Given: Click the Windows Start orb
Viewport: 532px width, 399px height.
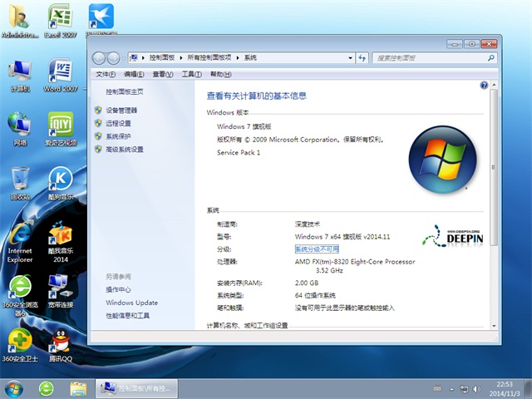Looking at the screenshot, I should coord(14,387).
